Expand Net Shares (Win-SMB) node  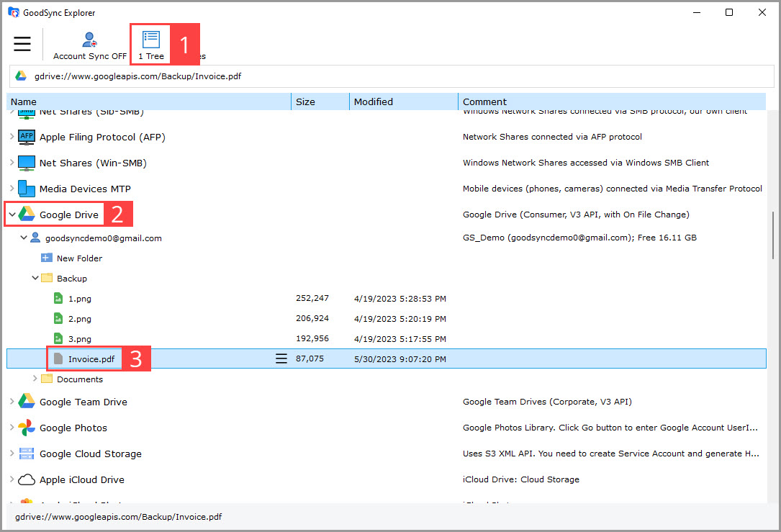click(12, 163)
